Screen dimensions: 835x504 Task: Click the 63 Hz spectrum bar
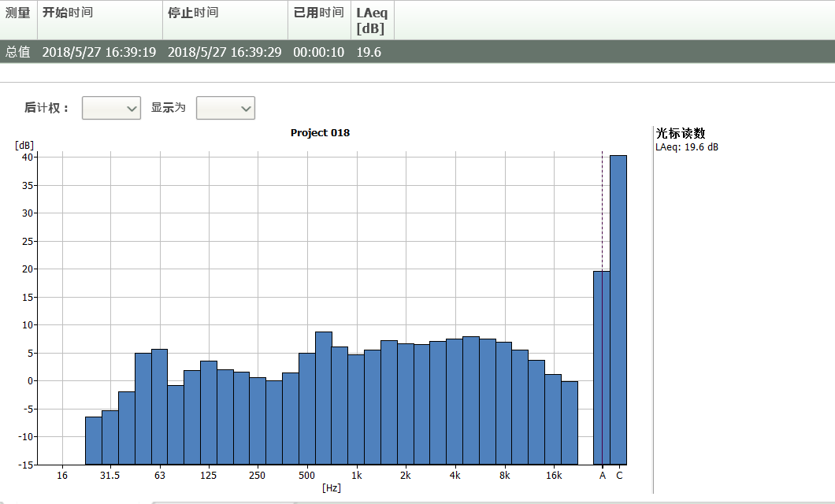click(x=159, y=406)
